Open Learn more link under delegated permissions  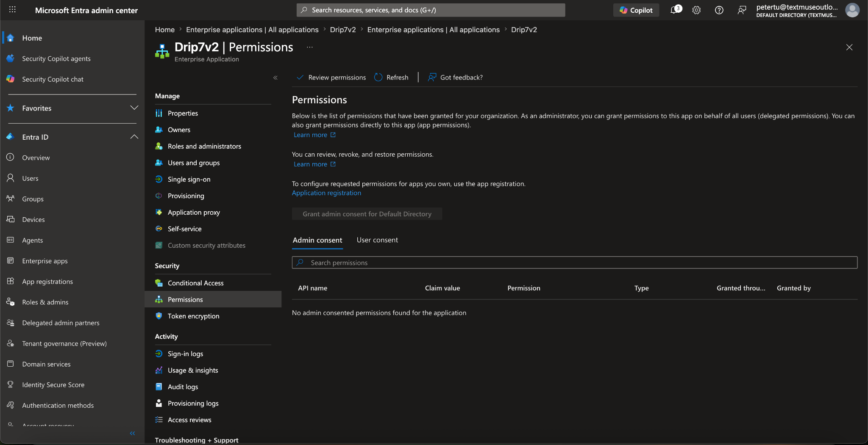(314, 135)
